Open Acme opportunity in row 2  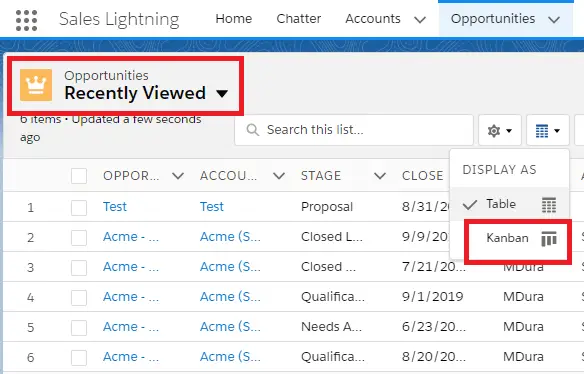131,237
